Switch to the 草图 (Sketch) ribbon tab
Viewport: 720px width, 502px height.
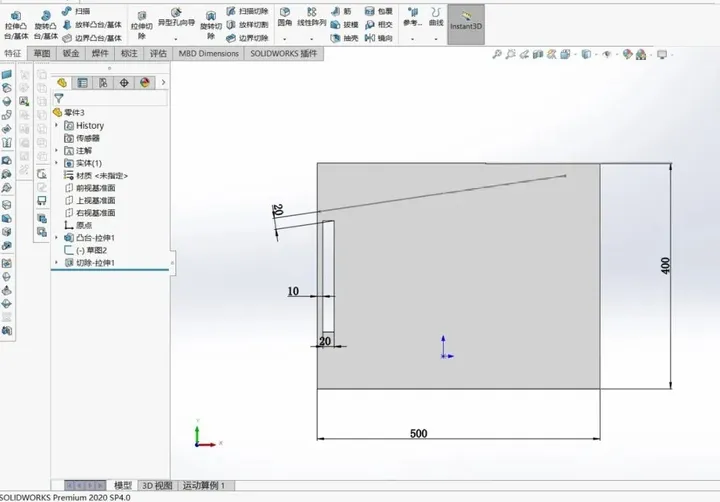point(41,53)
